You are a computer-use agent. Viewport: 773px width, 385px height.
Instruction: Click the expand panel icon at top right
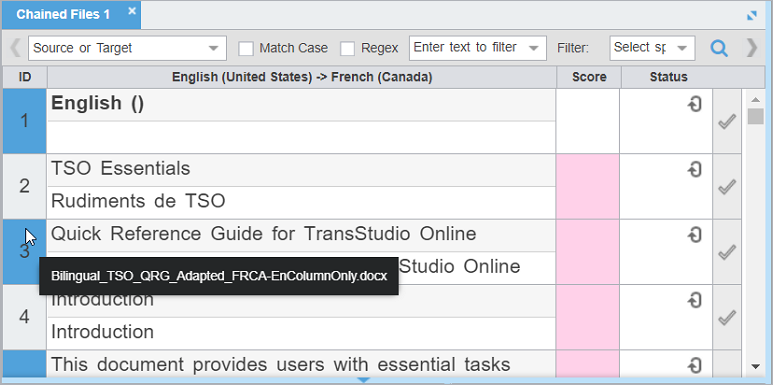[x=752, y=15]
